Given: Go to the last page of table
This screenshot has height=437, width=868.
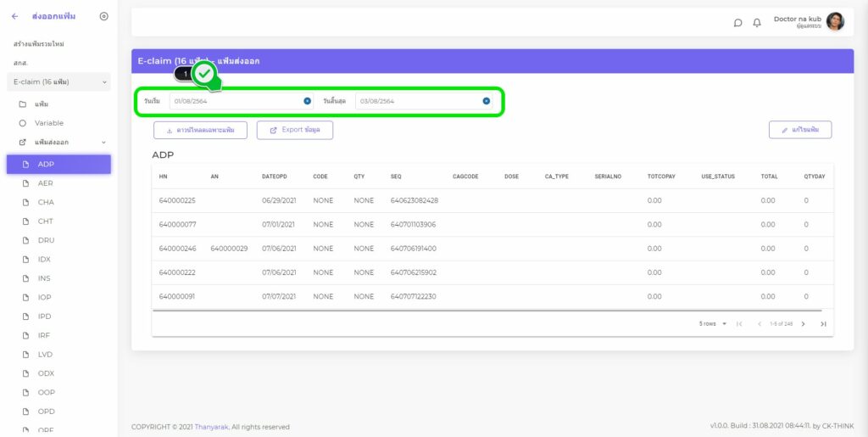Looking at the screenshot, I should [x=823, y=324].
